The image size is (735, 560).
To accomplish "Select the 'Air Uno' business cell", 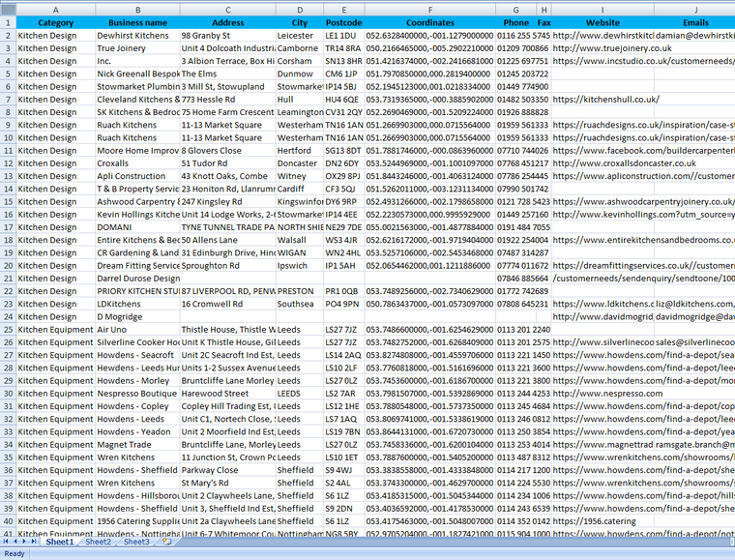I will tap(137, 330).
